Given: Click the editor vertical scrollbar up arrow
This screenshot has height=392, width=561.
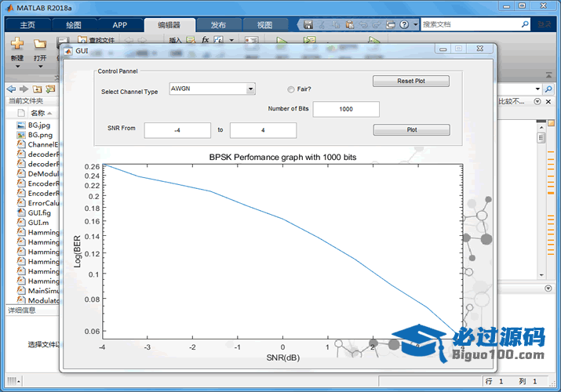Looking at the screenshot, I should [x=541, y=128].
